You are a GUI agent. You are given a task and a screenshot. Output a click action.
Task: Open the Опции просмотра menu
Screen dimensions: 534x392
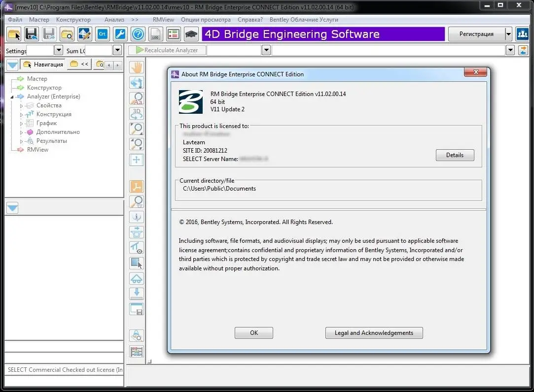tap(206, 20)
